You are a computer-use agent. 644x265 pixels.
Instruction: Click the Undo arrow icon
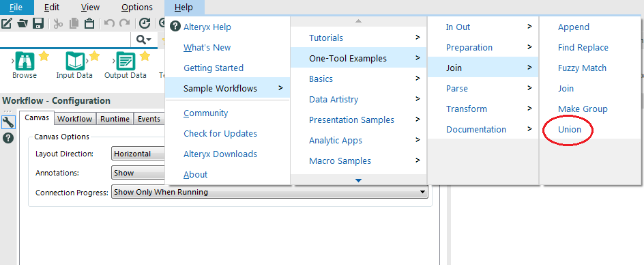coord(109,23)
